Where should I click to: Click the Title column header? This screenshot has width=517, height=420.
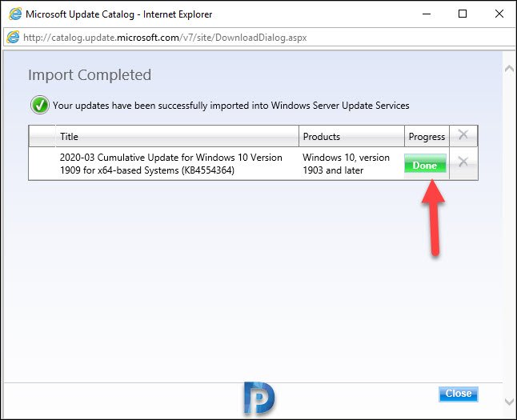(x=177, y=137)
